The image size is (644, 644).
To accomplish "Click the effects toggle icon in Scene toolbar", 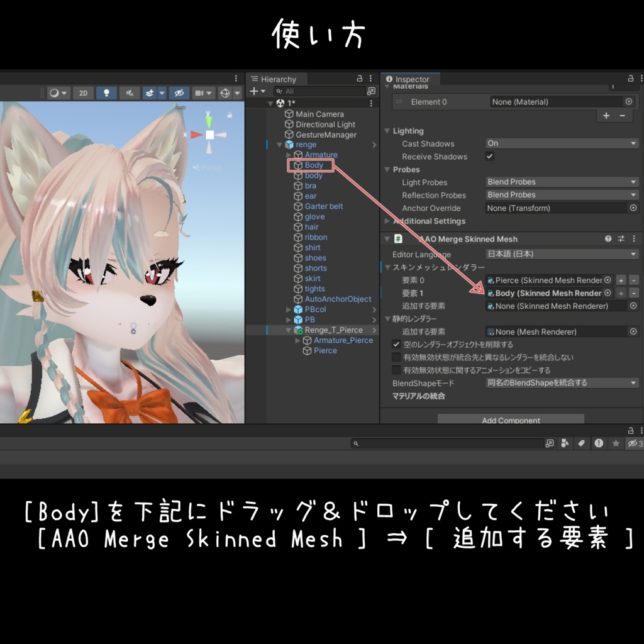I will pos(150,92).
